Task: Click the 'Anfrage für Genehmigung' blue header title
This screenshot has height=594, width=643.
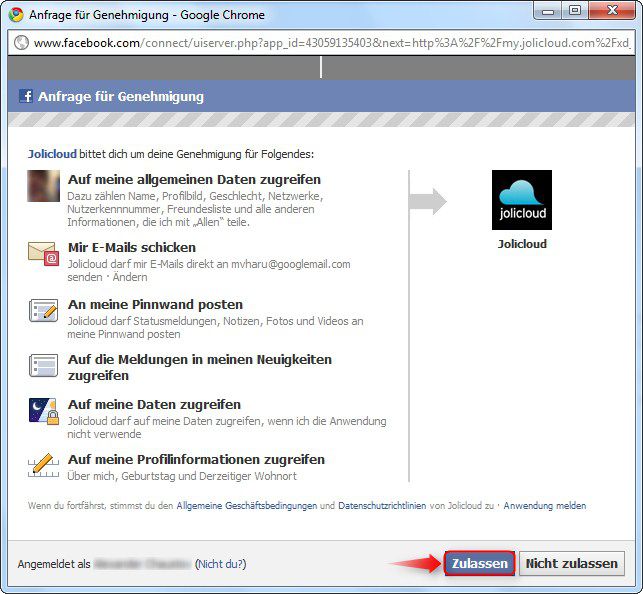Action: (x=121, y=97)
